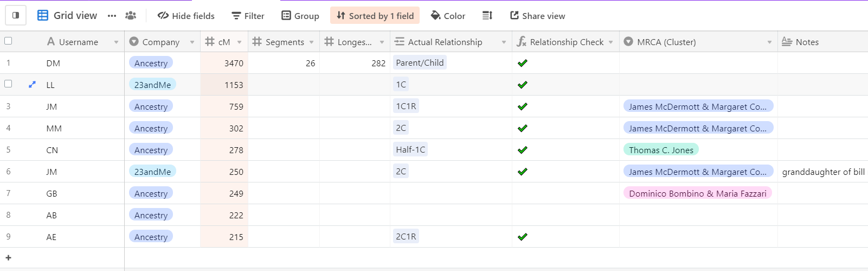Select the Thomas C. Jones green tag
Screen dimensions: 868x271
click(x=660, y=150)
